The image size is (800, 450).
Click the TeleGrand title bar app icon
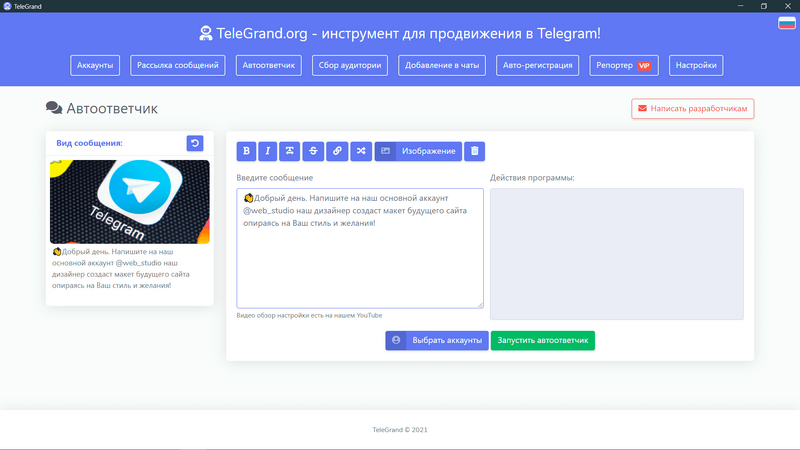7,6
